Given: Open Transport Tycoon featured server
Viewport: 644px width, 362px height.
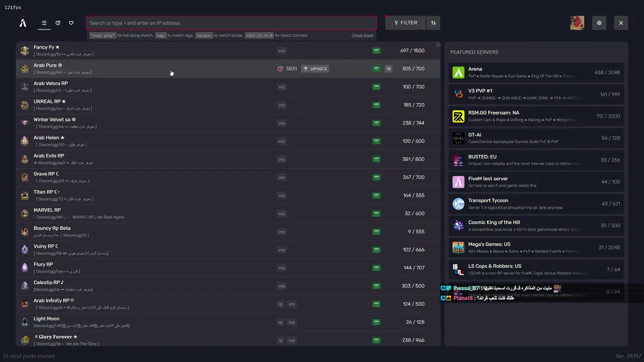Looking at the screenshot, I should click(x=536, y=204).
